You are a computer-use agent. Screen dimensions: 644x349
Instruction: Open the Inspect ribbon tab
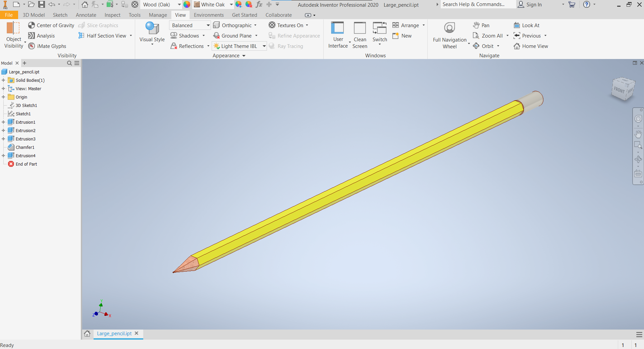pos(112,15)
